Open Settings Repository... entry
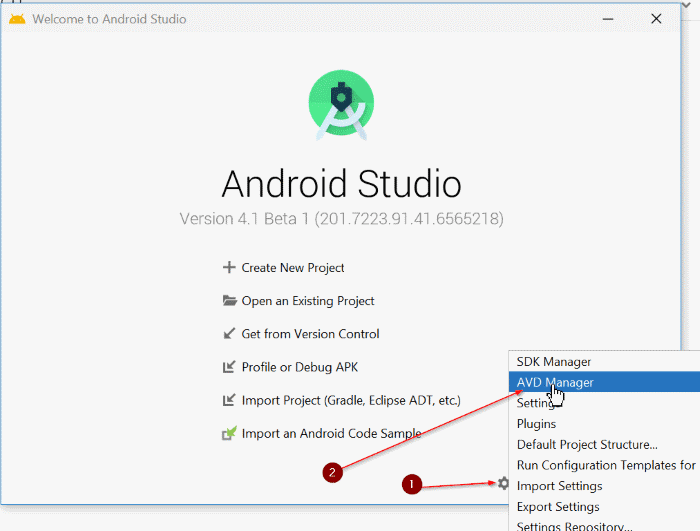Screen dimensions: 700x531 [604, 525]
